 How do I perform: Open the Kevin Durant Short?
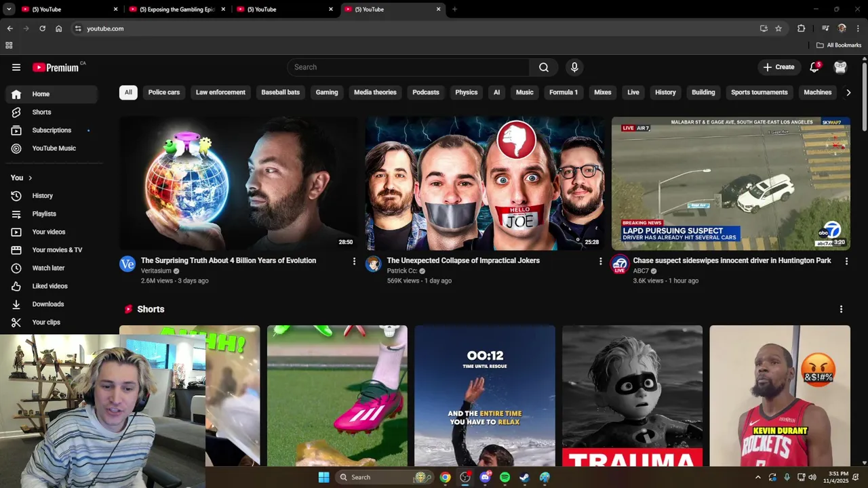(x=780, y=396)
